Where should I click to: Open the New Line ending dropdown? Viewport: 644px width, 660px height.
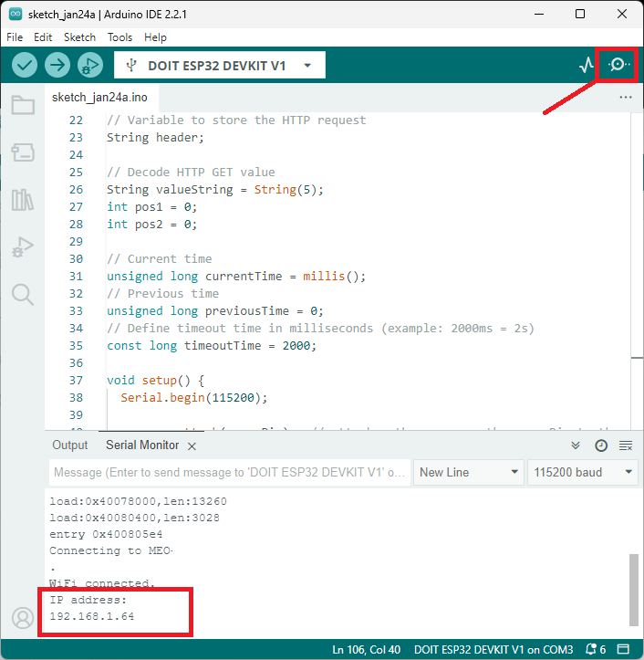(468, 472)
